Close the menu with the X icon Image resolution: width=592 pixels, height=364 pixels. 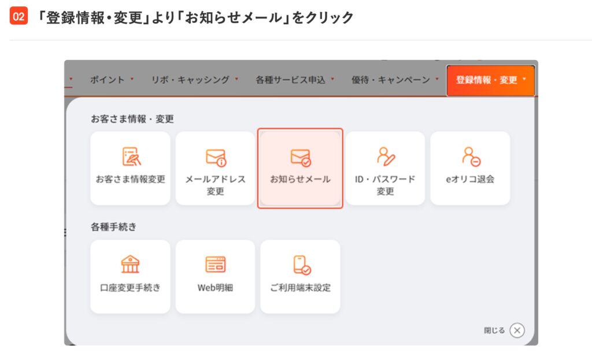point(517,330)
